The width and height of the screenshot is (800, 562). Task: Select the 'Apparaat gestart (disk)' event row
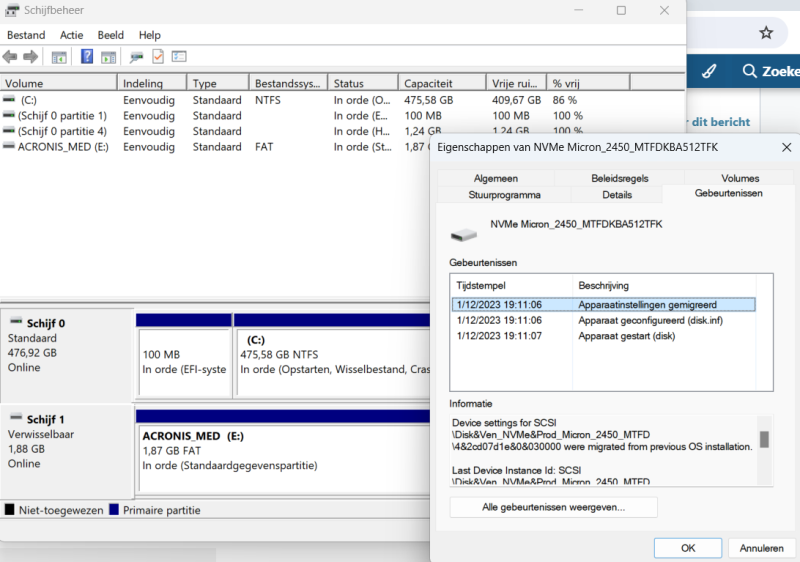pos(600,336)
